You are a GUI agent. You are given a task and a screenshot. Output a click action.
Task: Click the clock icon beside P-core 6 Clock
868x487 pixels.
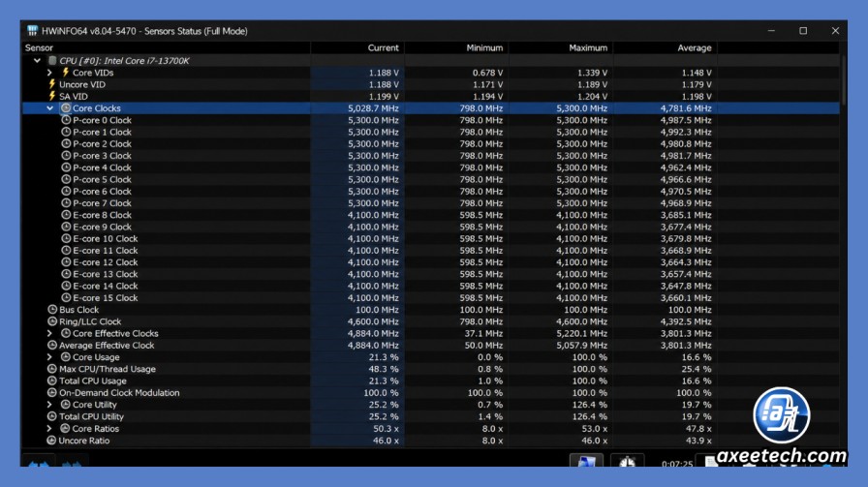66,191
